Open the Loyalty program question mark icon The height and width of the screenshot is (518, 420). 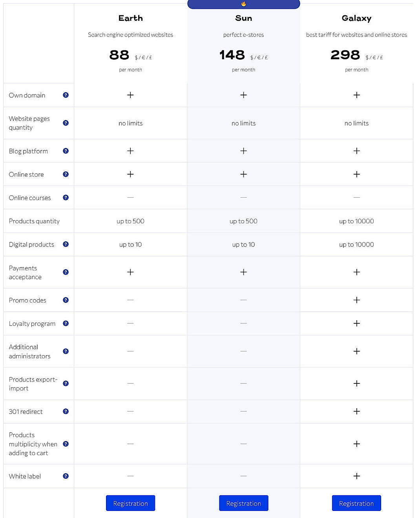tap(66, 323)
